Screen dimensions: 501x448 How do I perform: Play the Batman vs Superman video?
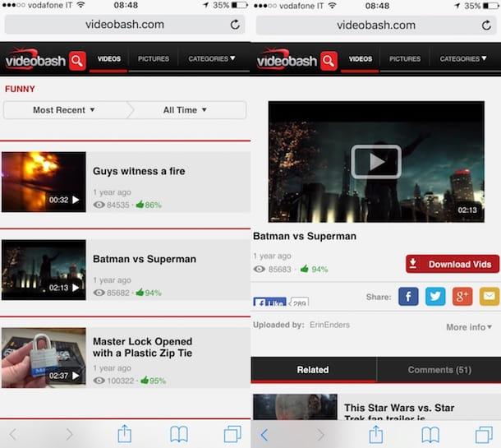[x=376, y=162]
